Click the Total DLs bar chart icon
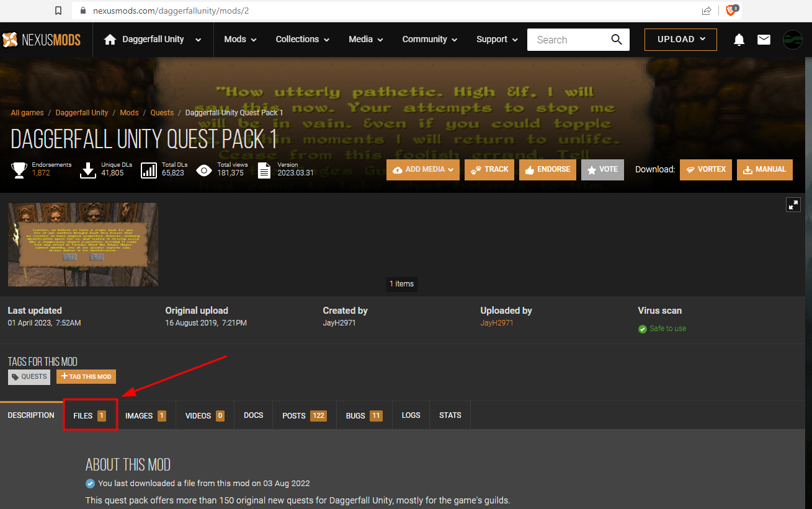The width and height of the screenshot is (812, 509). [149, 170]
